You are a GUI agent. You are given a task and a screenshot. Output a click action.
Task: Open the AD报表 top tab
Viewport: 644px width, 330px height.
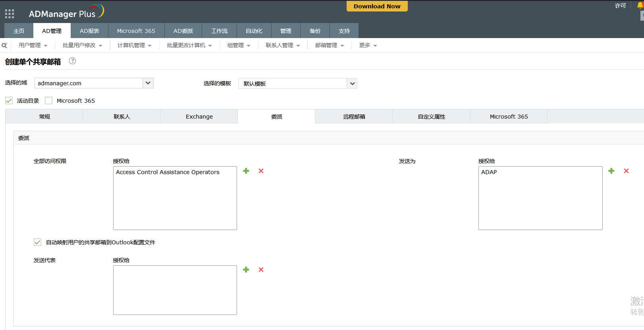point(89,31)
